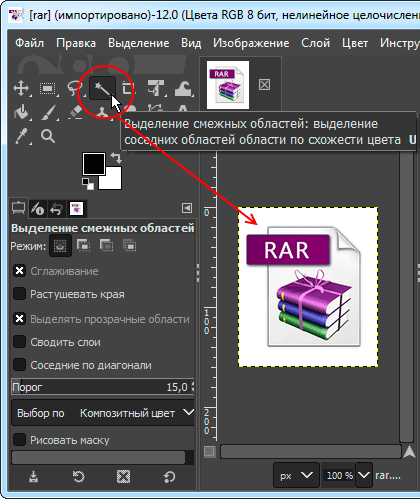Image resolution: width=420 pixels, height=499 pixels.
Task: Open the Вид menu
Action: click(x=191, y=43)
